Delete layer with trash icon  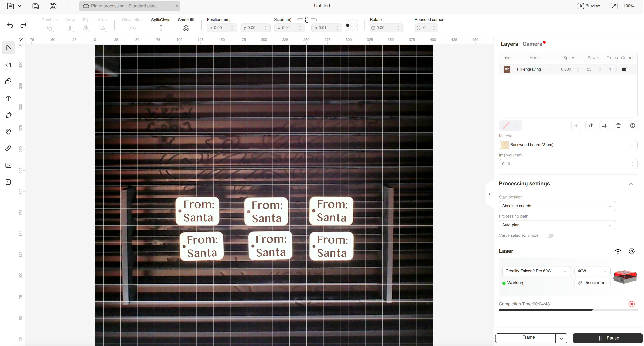[x=618, y=126]
